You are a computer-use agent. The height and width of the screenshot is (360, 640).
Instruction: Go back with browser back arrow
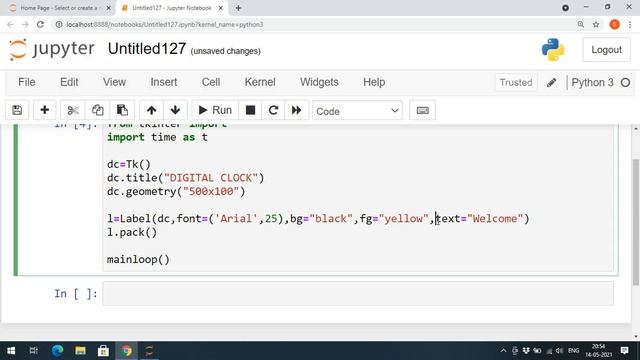click(11, 24)
